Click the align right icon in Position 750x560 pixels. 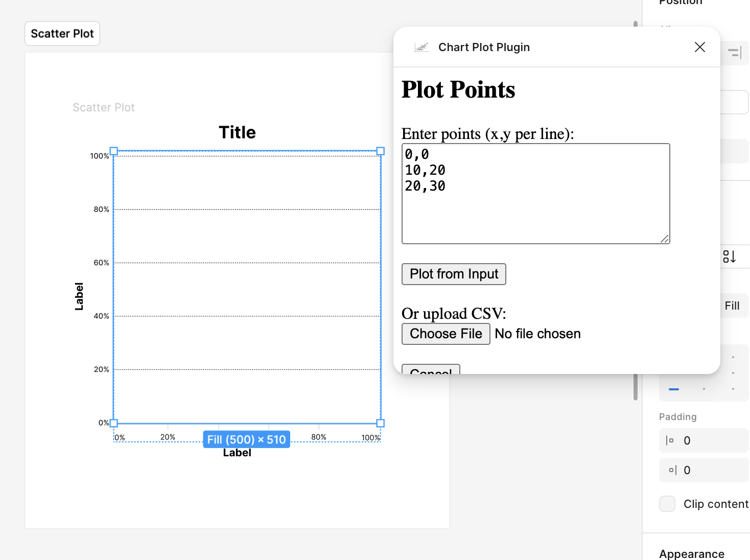pos(735,53)
